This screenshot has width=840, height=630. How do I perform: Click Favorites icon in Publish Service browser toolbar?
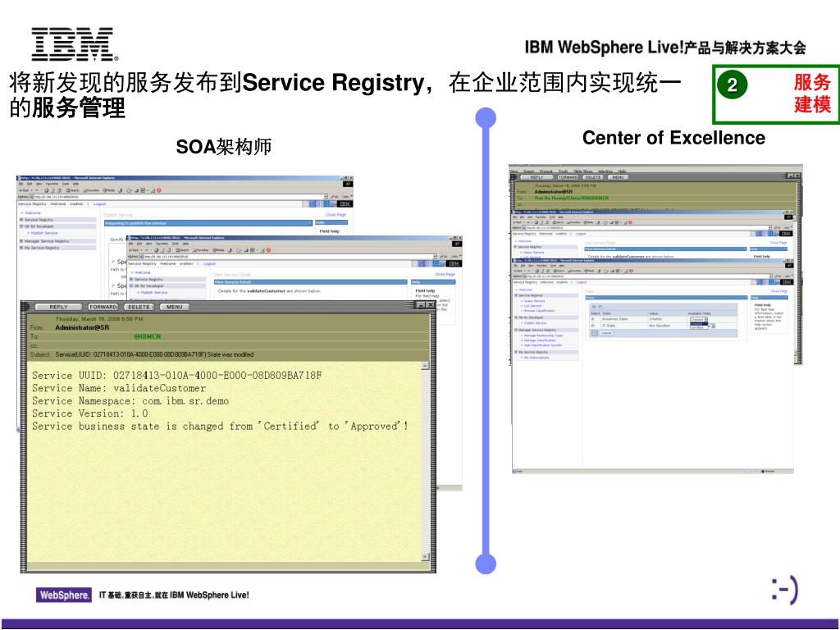(x=92, y=190)
